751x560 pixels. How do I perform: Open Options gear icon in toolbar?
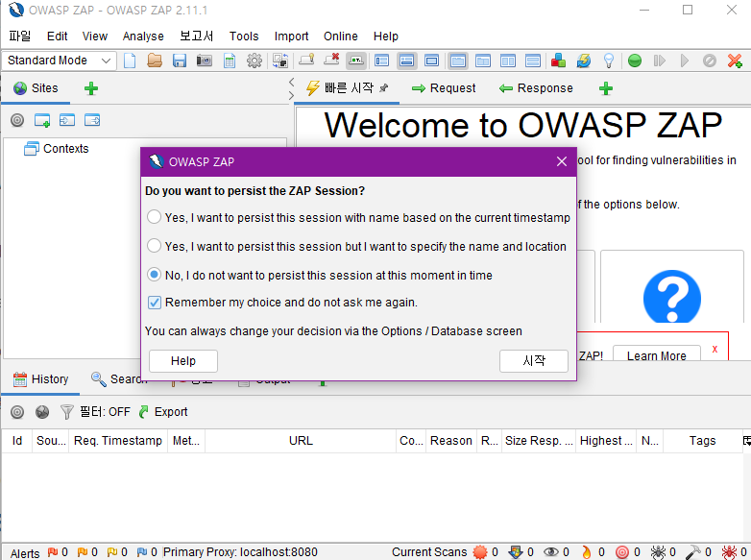pos(254,61)
